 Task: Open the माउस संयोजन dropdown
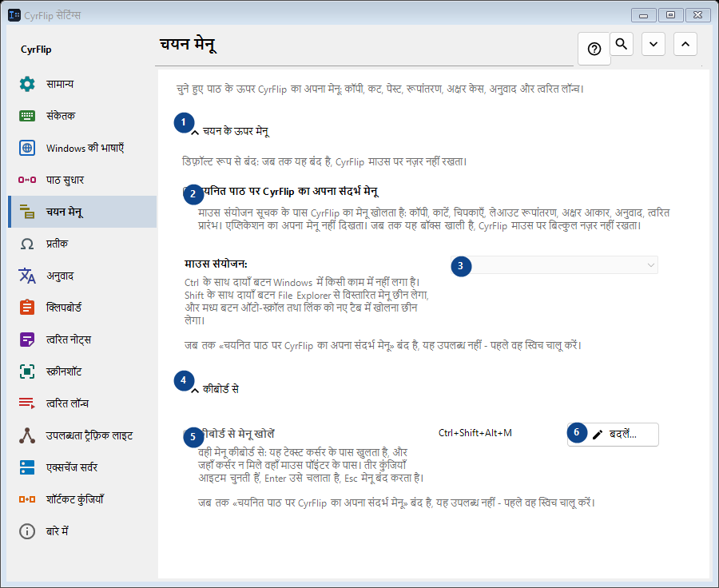554,265
